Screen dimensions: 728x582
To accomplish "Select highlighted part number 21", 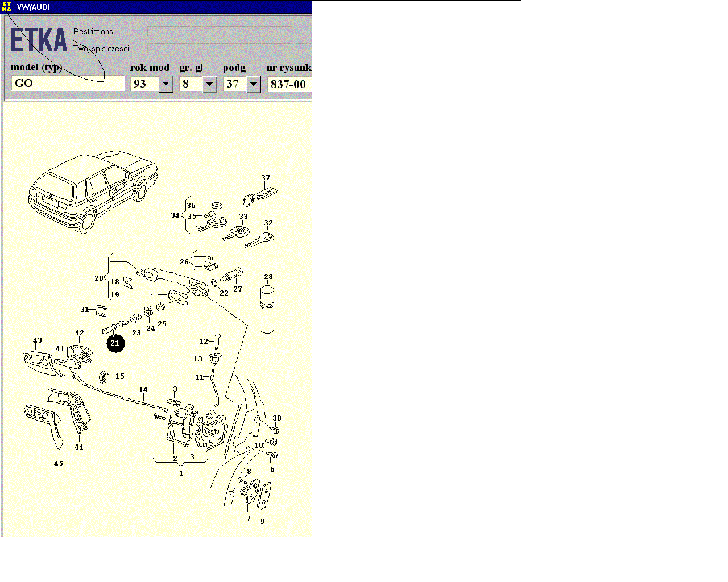I will point(115,343).
